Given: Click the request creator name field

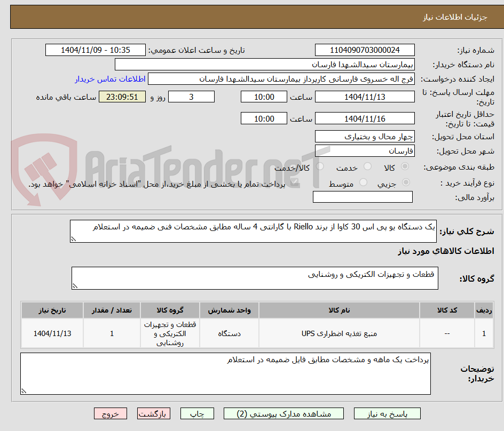Looking at the screenshot, I should [x=281, y=79].
